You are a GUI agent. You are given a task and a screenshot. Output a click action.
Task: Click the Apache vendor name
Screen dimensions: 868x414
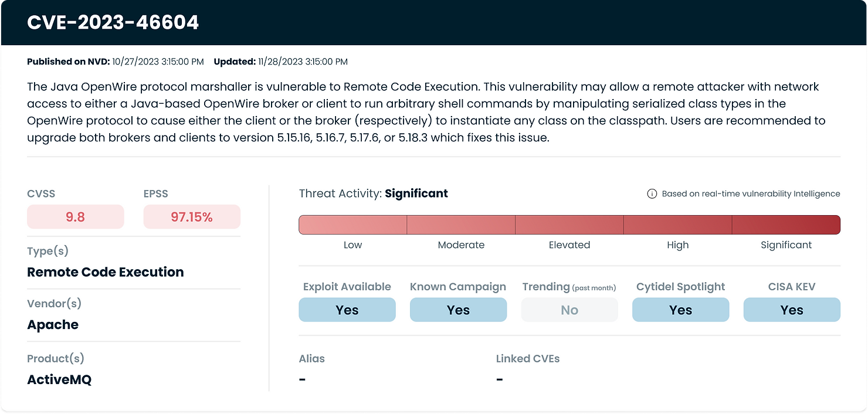click(x=53, y=324)
